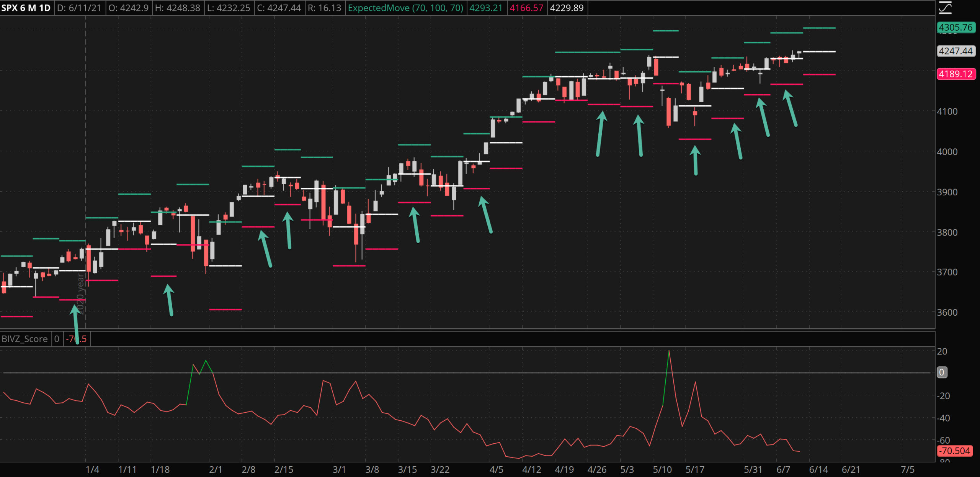Click the 6/14 date on time axis
This screenshot has width=980, height=477.
[x=818, y=470]
